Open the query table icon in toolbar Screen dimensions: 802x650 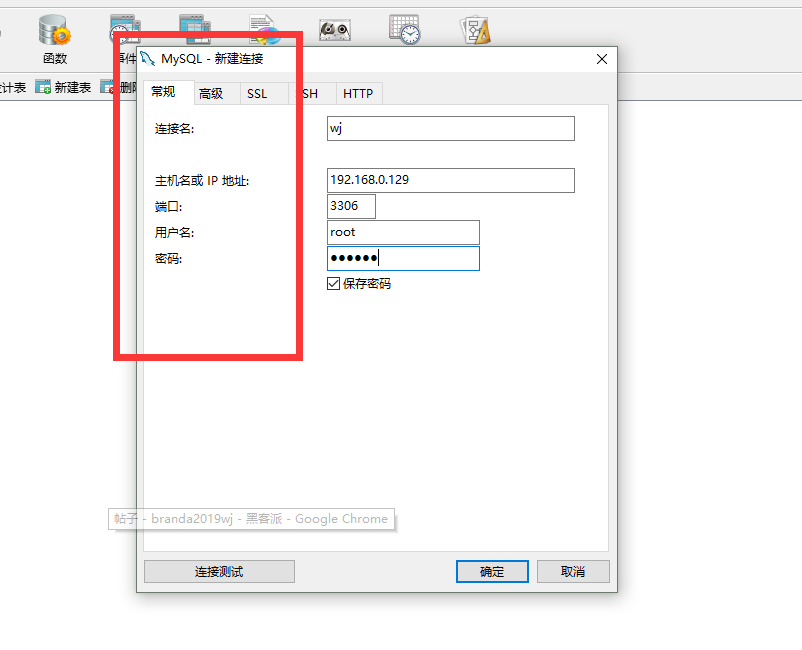195,30
